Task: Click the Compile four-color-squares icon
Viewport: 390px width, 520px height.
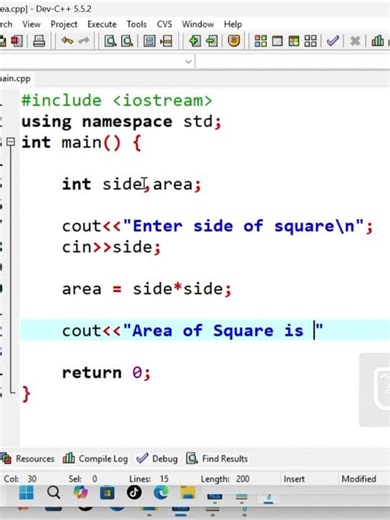Action: 260,41
